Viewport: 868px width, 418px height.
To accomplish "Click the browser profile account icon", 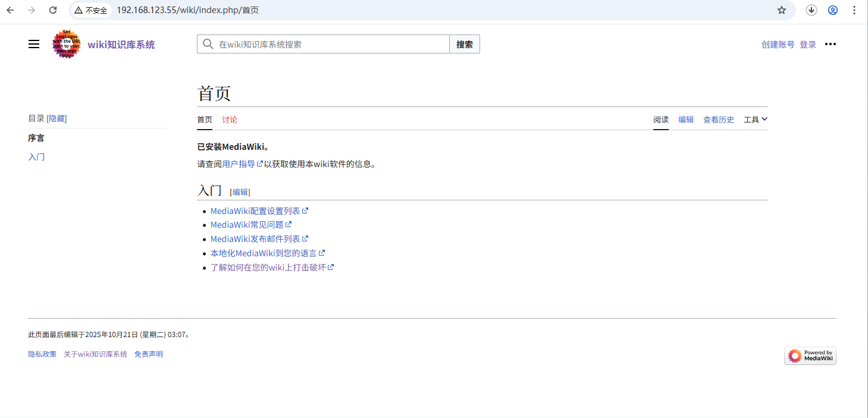I will coord(832,10).
